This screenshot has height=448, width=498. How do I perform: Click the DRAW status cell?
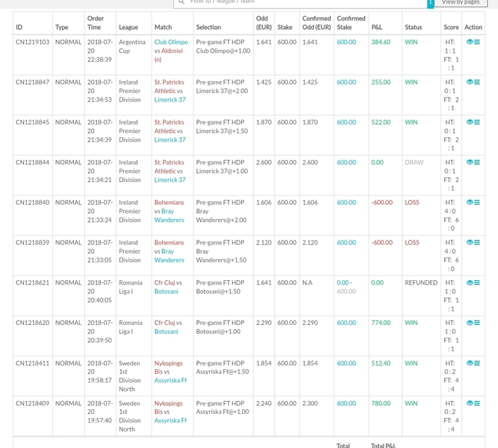pyautogui.click(x=414, y=162)
